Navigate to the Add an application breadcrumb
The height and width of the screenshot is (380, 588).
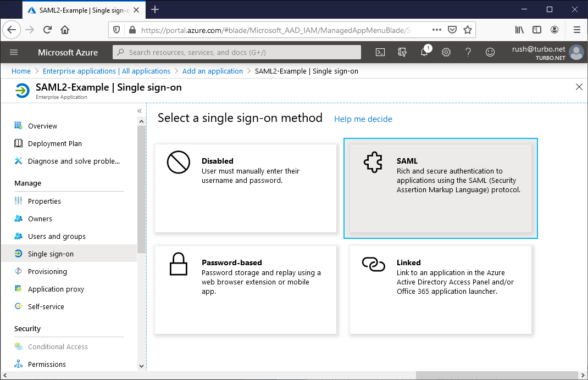213,71
